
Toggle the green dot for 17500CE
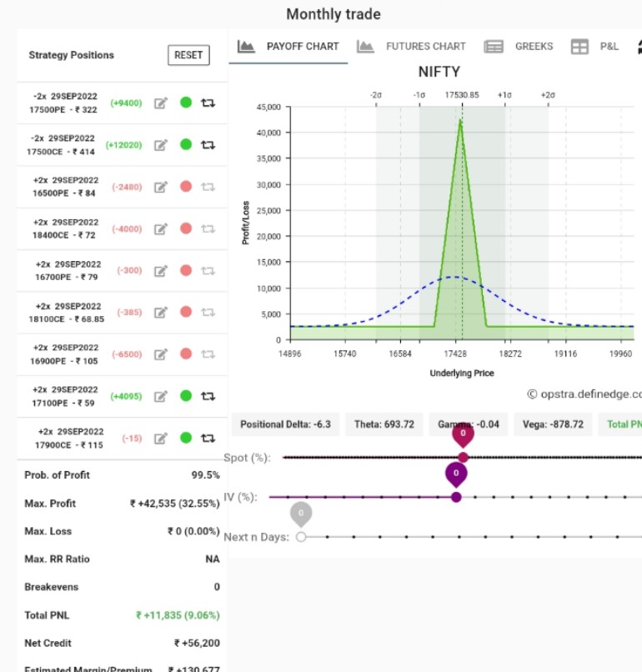[186, 144]
